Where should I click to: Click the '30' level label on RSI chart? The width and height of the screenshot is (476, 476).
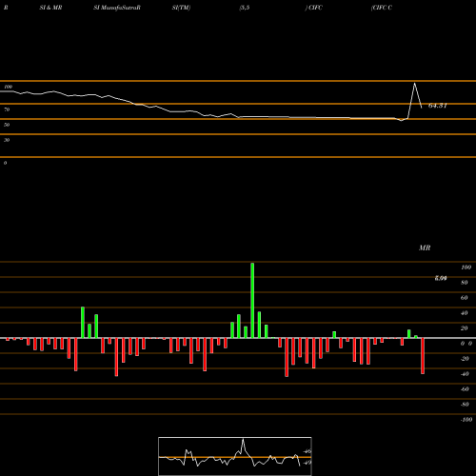(7, 140)
